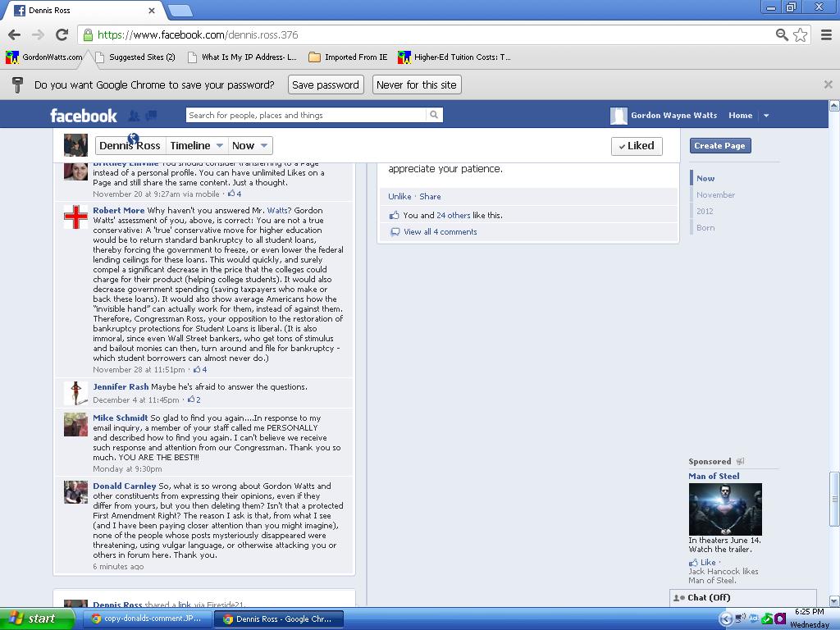This screenshot has width=840, height=630.
Task: Jump to Now in the timeline navigator
Action: tap(705, 178)
